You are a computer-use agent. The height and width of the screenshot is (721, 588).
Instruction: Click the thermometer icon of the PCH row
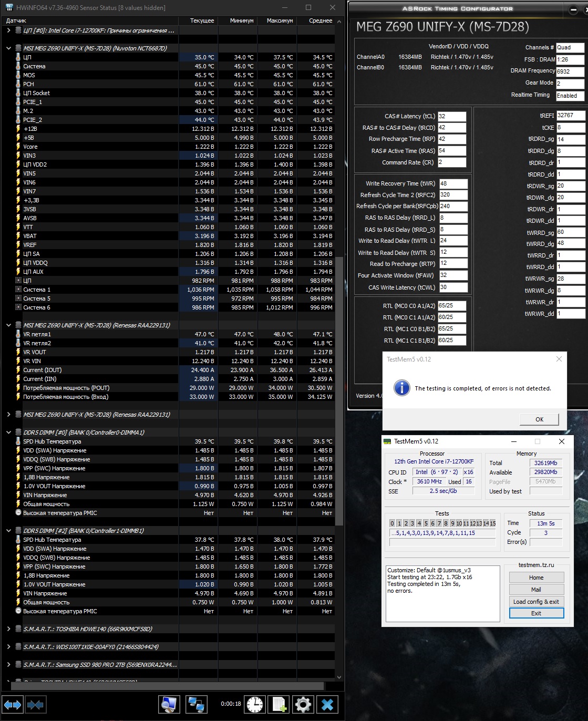[x=18, y=84]
